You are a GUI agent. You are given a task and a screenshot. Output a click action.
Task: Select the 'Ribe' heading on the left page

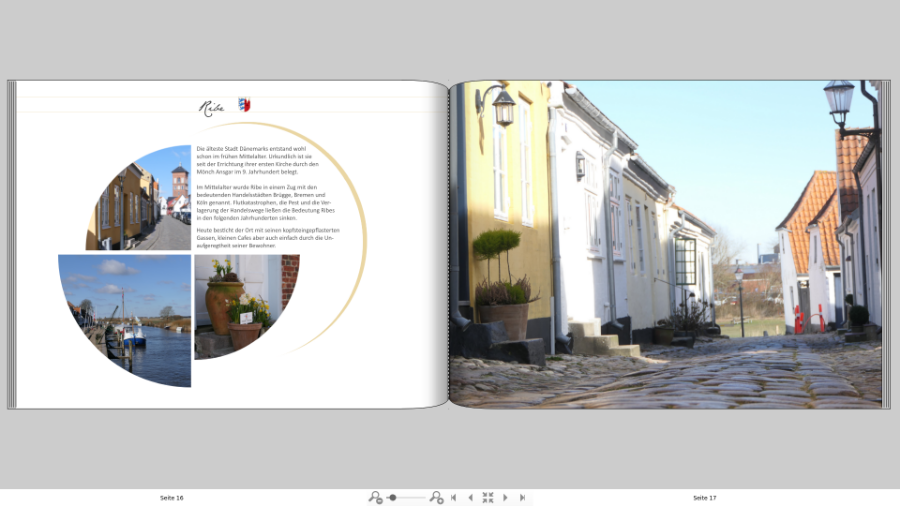tap(212, 107)
